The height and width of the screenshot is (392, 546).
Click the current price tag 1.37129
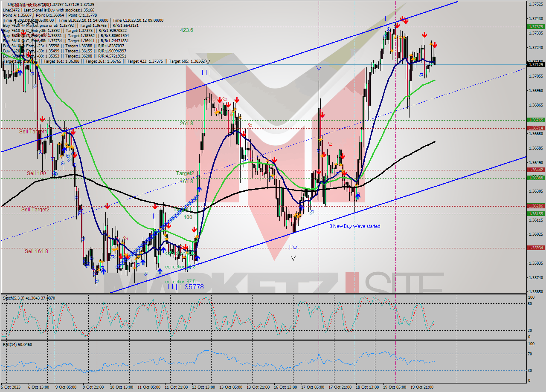coord(536,64)
